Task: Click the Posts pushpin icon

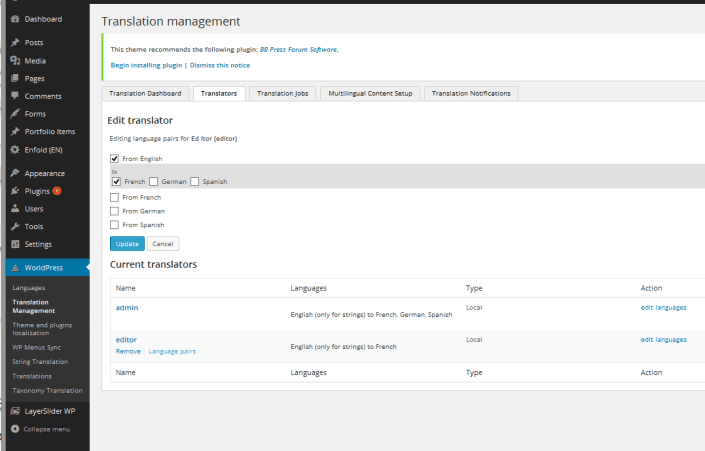Action: tap(15, 42)
